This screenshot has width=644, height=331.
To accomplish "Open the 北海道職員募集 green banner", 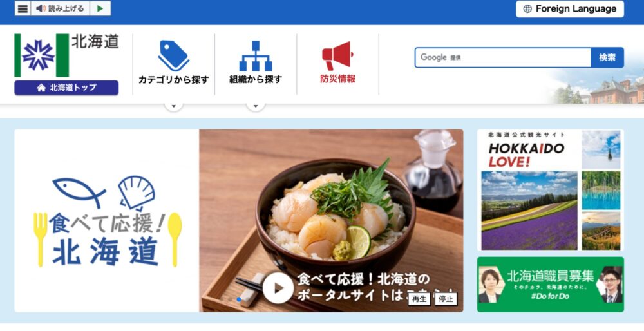I will point(551,285).
